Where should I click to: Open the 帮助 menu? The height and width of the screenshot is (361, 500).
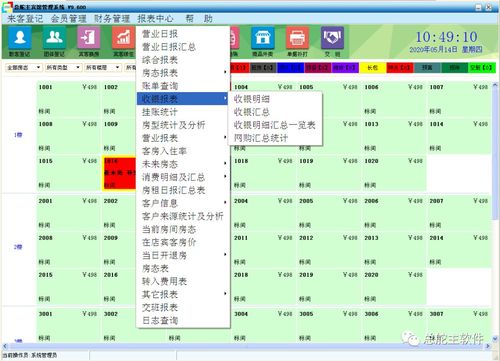[x=199, y=19]
